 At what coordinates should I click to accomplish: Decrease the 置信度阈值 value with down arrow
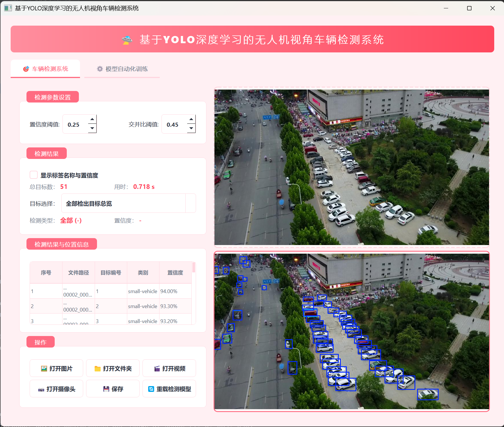point(92,128)
